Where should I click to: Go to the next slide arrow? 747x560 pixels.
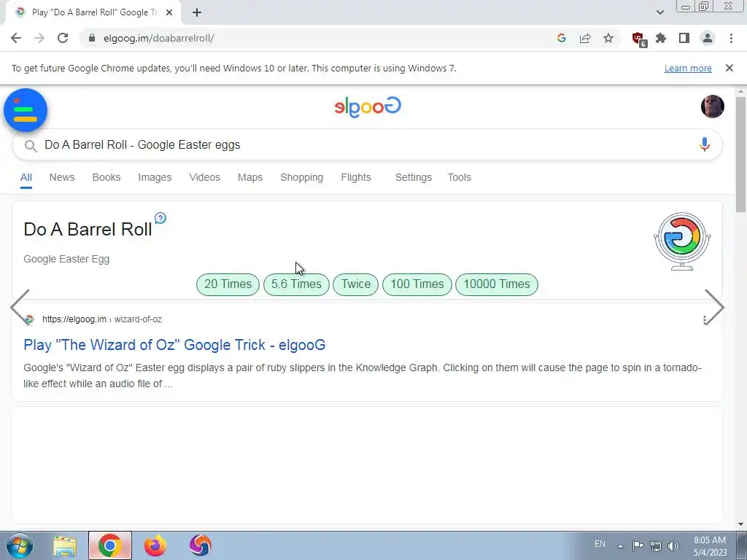[x=715, y=307]
